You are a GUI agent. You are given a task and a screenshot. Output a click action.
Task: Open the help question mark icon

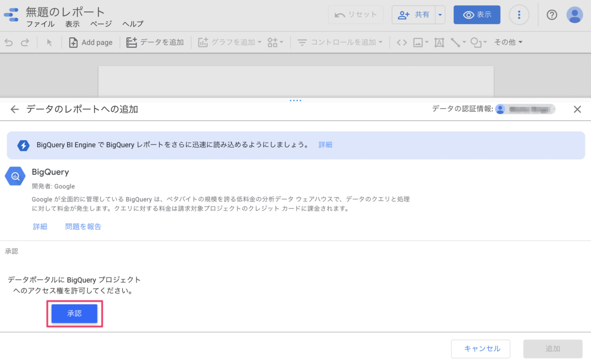coord(552,15)
